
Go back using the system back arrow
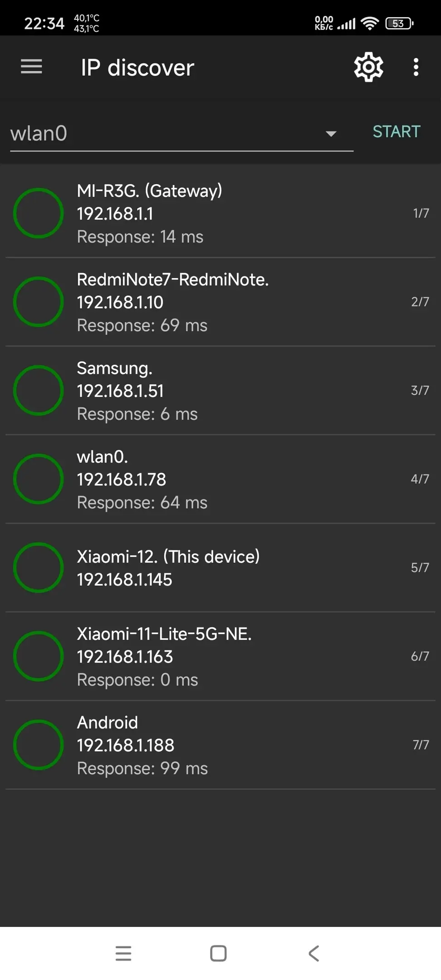pos(314,953)
